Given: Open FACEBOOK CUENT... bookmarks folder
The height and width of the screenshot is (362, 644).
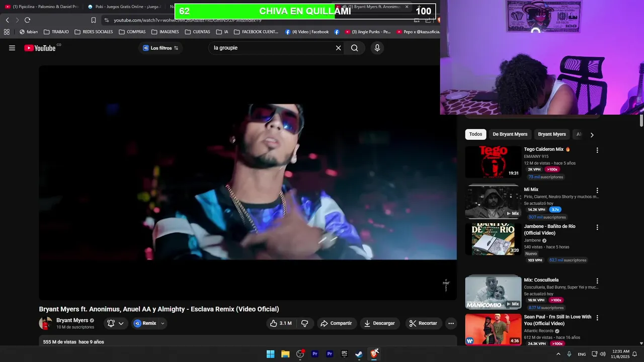Looking at the screenshot, I should coord(256,32).
